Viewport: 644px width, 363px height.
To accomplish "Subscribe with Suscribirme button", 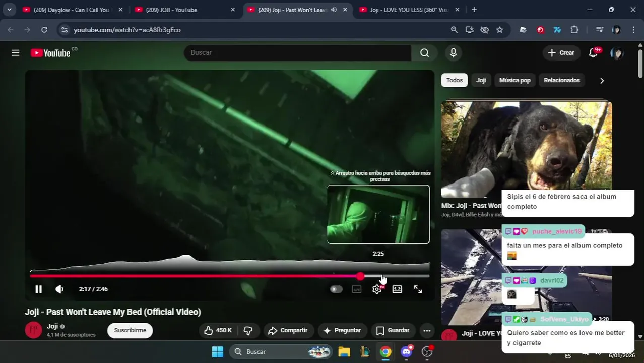I will point(130,330).
